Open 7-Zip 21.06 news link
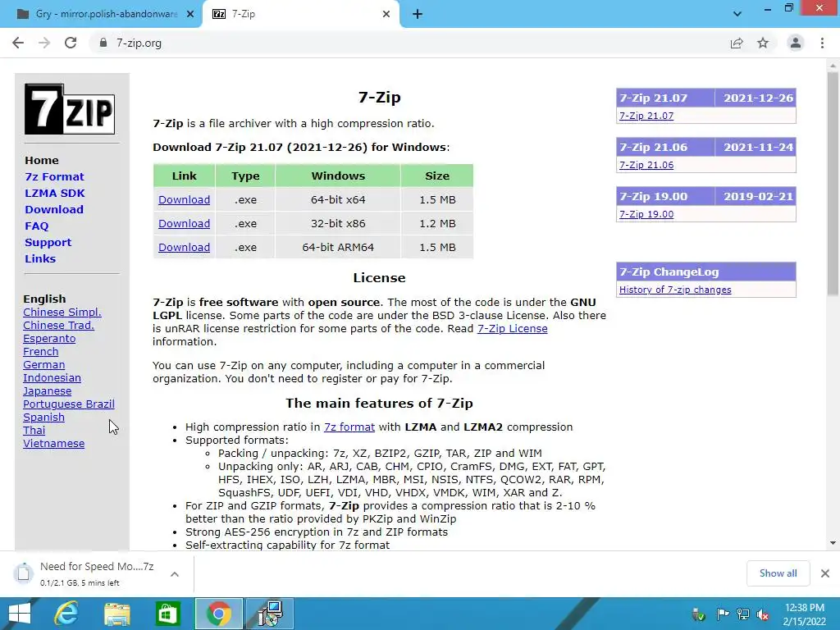This screenshot has width=840, height=630. click(646, 165)
